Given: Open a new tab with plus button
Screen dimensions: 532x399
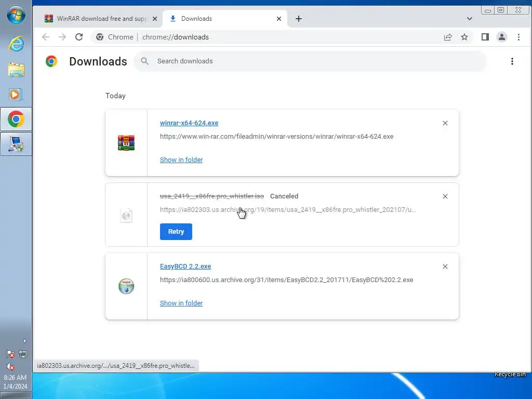Looking at the screenshot, I should point(299,19).
